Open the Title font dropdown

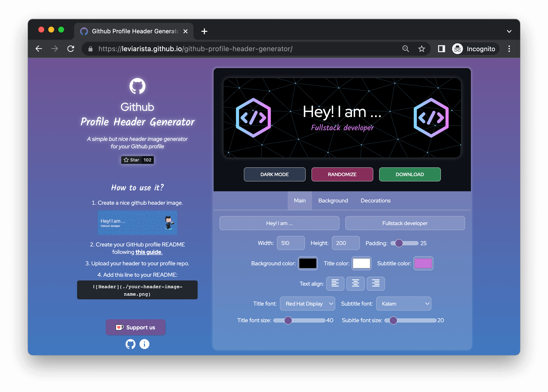coord(307,304)
